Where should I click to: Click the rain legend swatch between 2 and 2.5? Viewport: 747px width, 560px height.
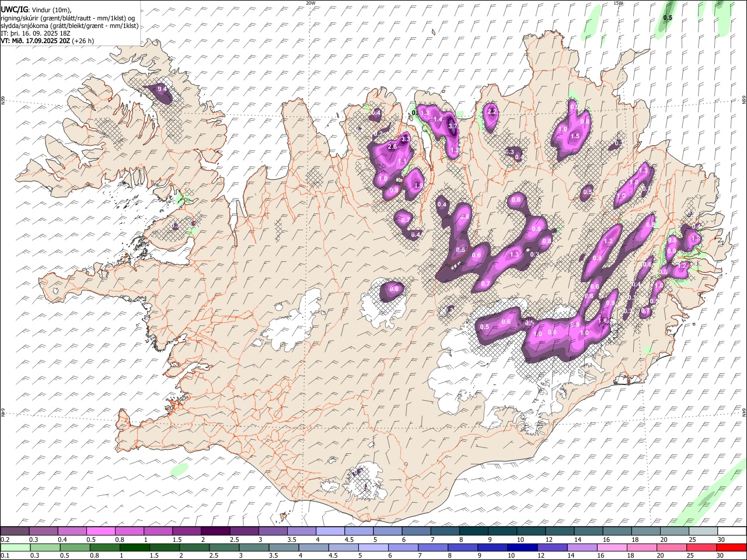pos(193,548)
